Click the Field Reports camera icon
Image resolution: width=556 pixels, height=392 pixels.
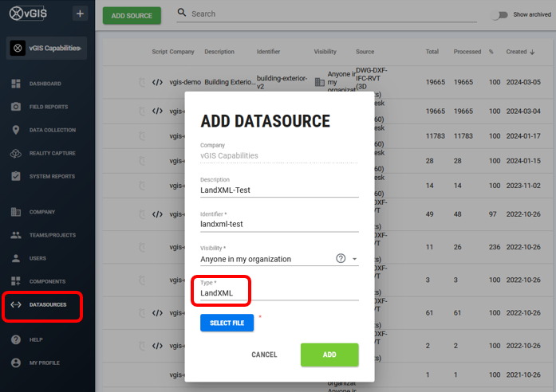[16, 107]
